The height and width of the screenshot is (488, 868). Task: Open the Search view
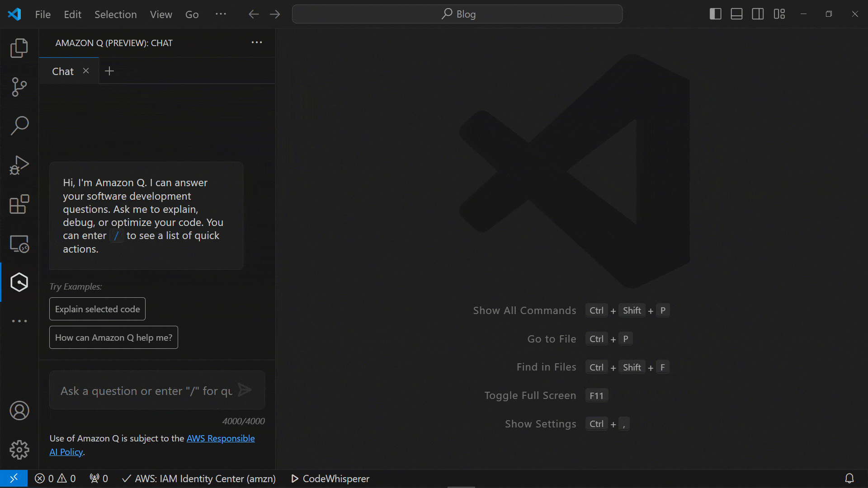(19, 126)
